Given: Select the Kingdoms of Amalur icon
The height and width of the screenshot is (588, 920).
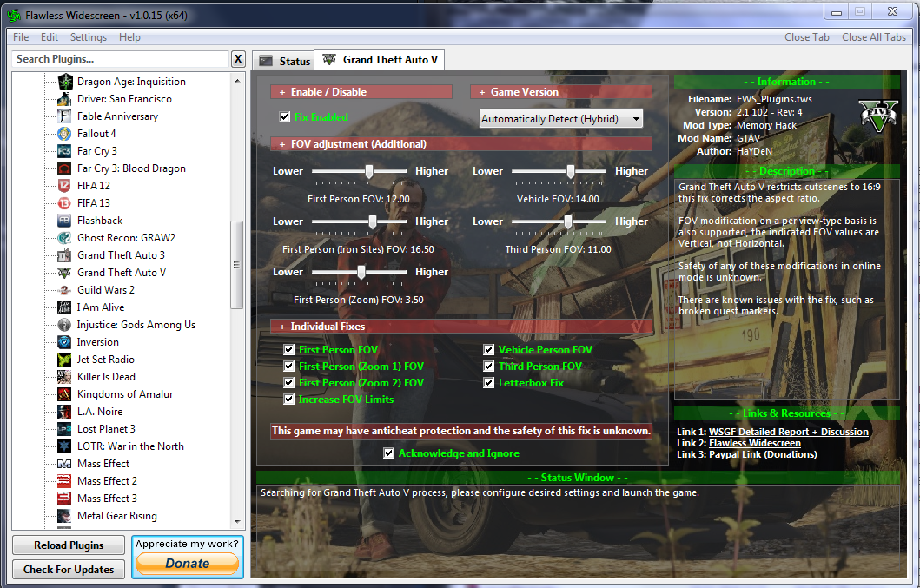Looking at the screenshot, I should [x=64, y=394].
